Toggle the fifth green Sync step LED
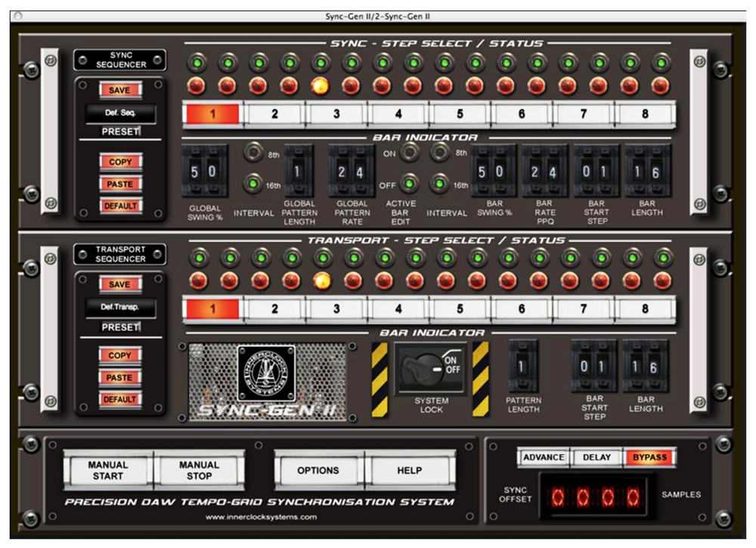The width and height of the screenshot is (756, 548). click(x=321, y=63)
